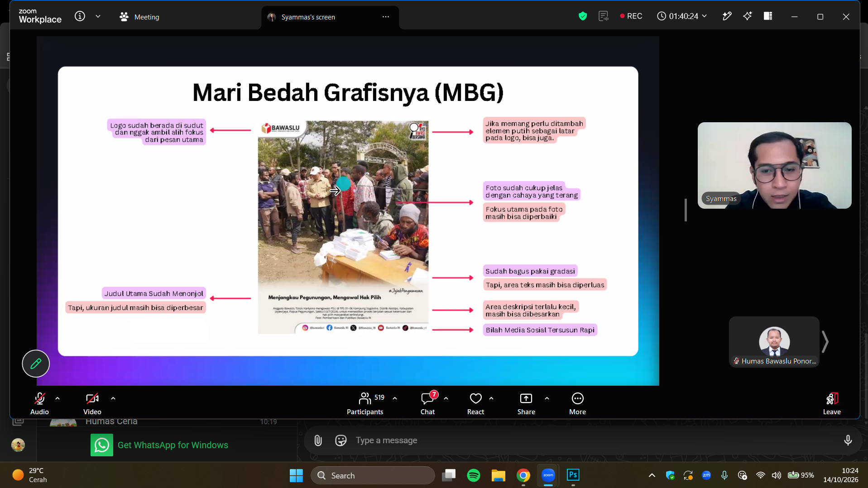Unmute with the Audio microphone button
This screenshot has width=868, height=488.
pos(39,403)
